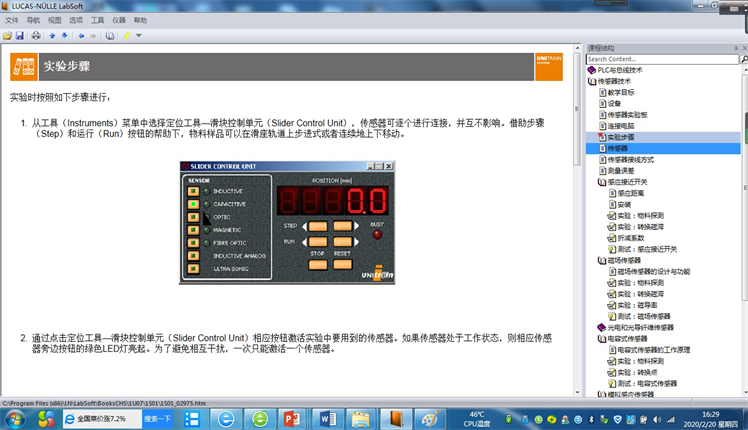748x430 pixels.
Task: Click the yellow highlighter marker icon
Action: (x=126, y=35)
